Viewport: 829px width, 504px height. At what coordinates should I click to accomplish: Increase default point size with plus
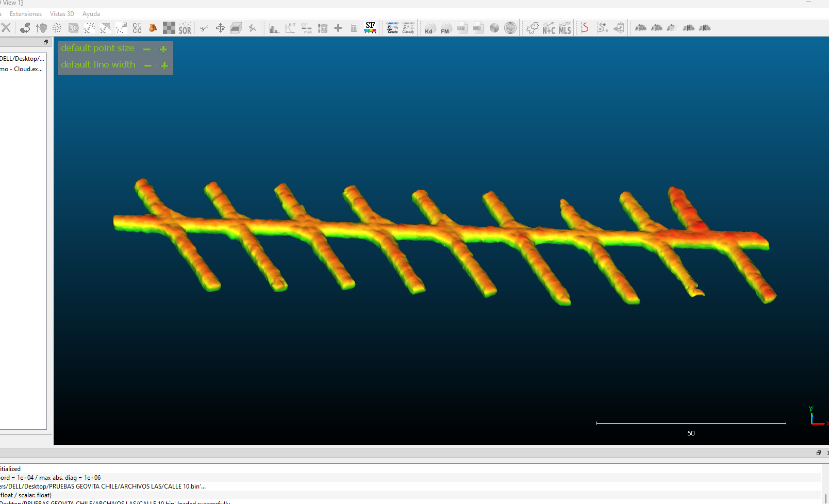(x=163, y=49)
